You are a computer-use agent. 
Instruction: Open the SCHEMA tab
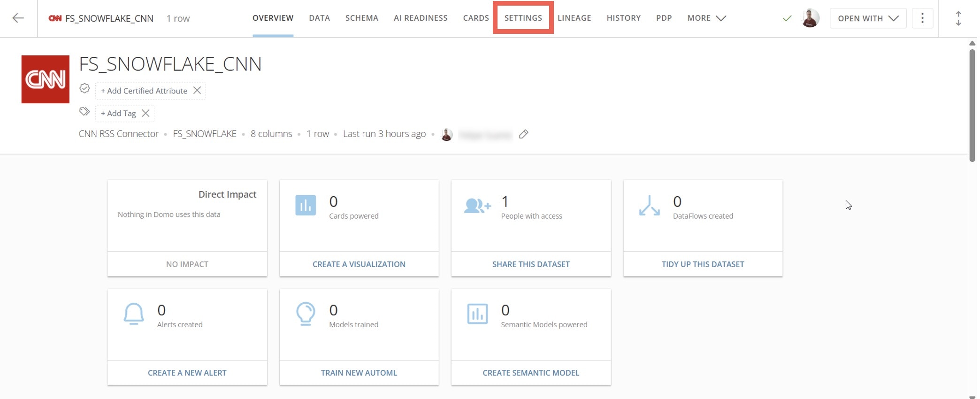[362, 18]
